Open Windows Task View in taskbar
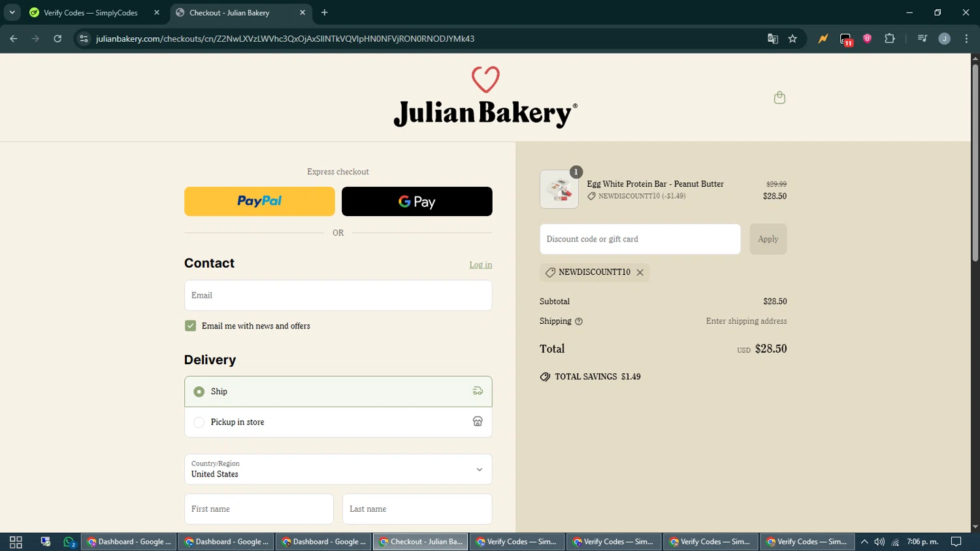Viewport: 980px width, 551px height. coord(16,542)
